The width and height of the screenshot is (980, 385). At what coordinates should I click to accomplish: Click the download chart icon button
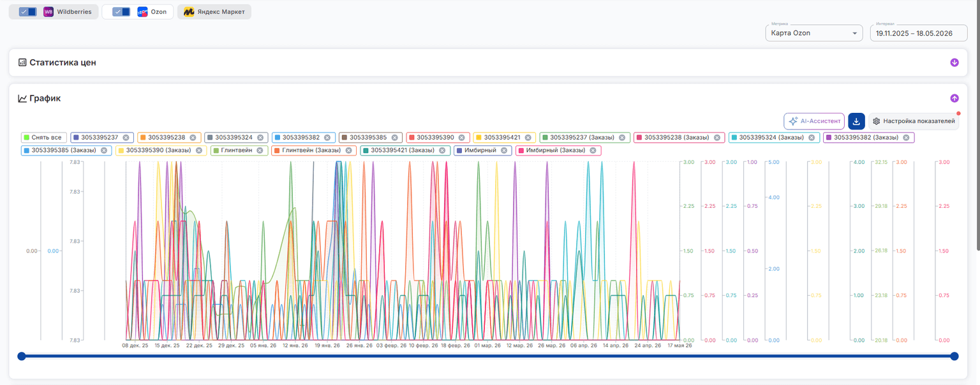856,121
